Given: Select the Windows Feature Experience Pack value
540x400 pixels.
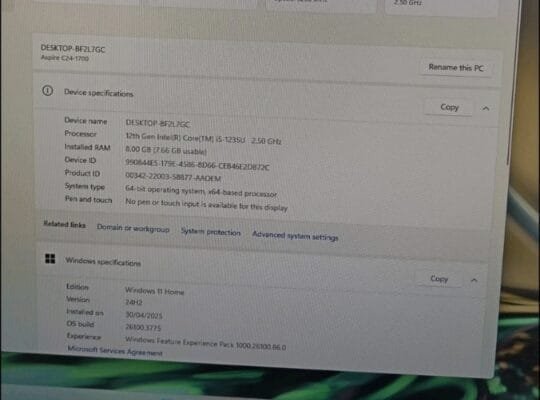Looking at the screenshot, I should [x=205, y=343].
